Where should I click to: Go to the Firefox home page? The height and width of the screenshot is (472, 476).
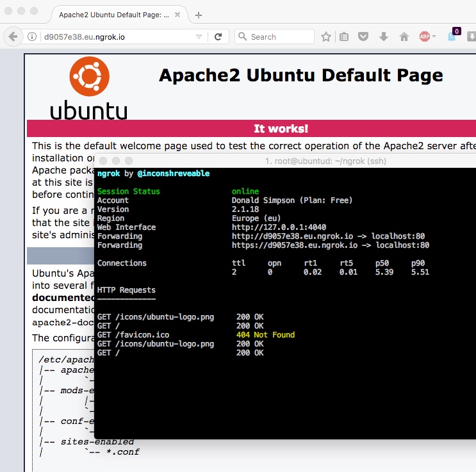pyautogui.click(x=404, y=37)
